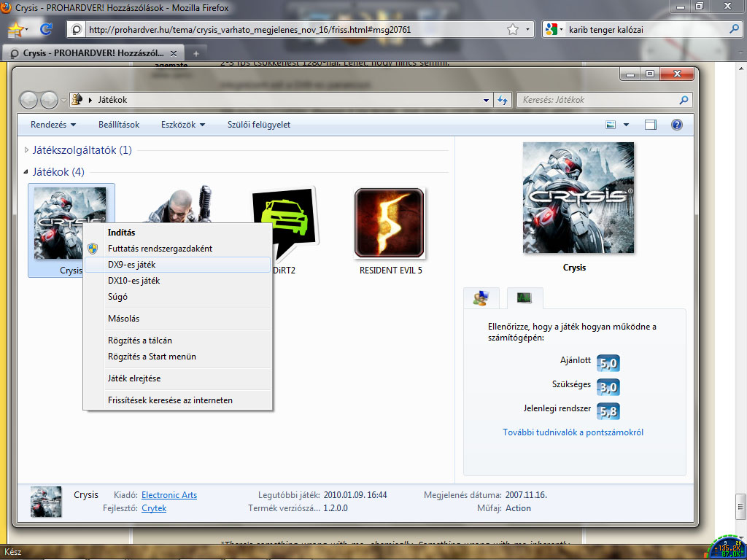
Task: Choose Rögzítés a Start menün
Action: 178,357
